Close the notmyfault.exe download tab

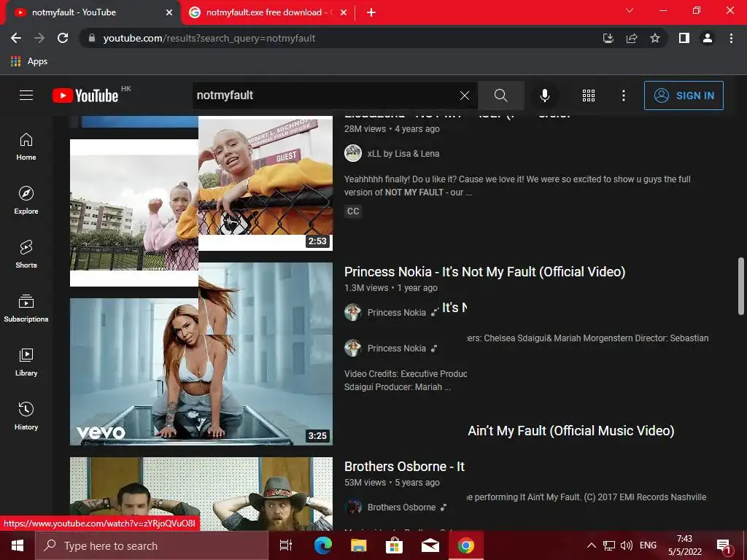[344, 13]
